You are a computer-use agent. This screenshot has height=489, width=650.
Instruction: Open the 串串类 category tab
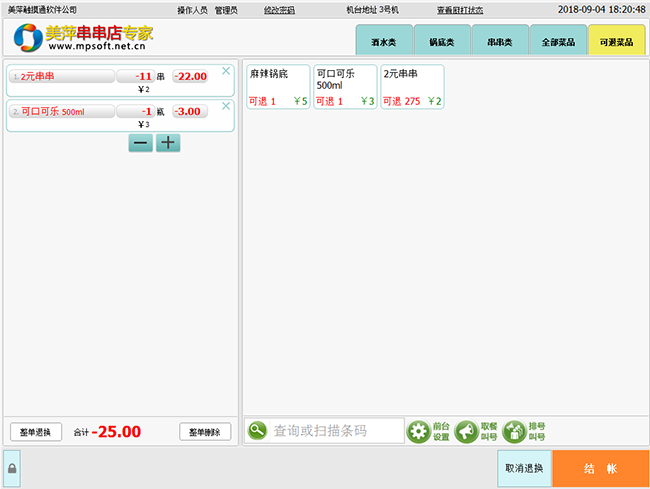click(500, 42)
